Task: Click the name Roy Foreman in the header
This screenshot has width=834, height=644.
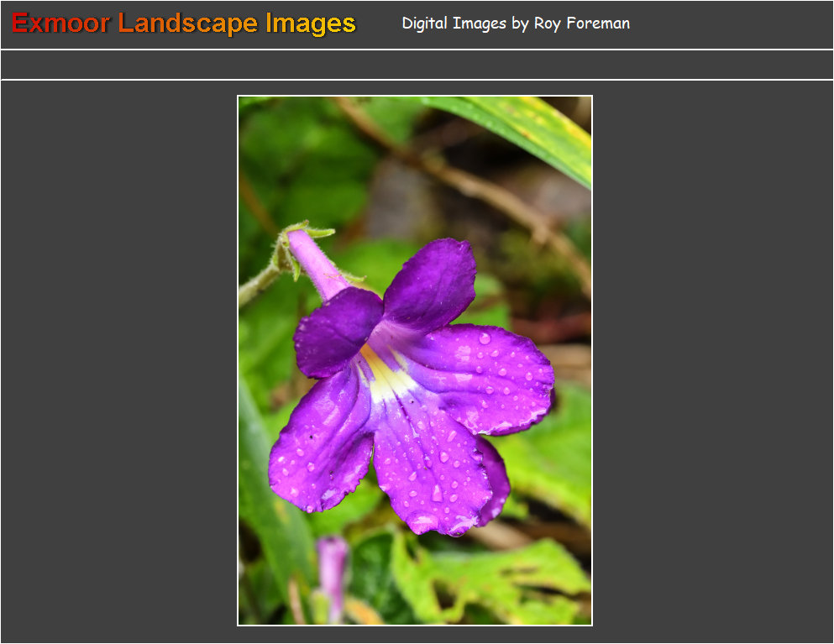Action: 581,24
